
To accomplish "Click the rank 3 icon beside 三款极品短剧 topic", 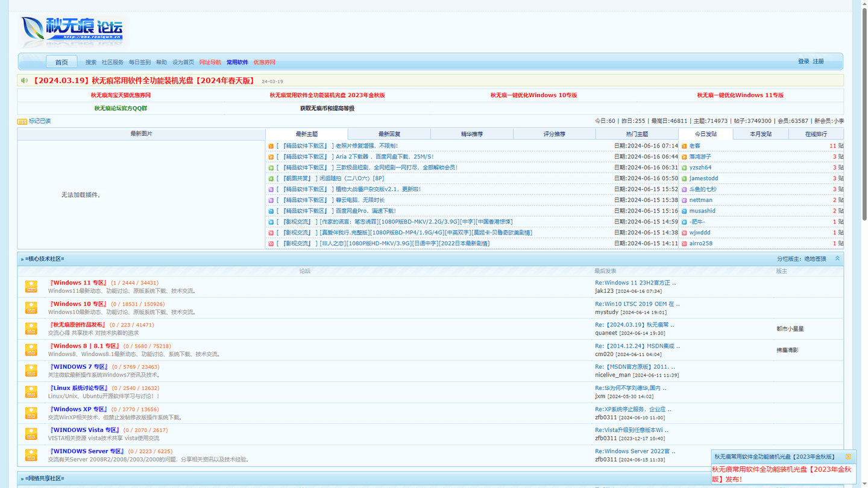I will 271,168.
